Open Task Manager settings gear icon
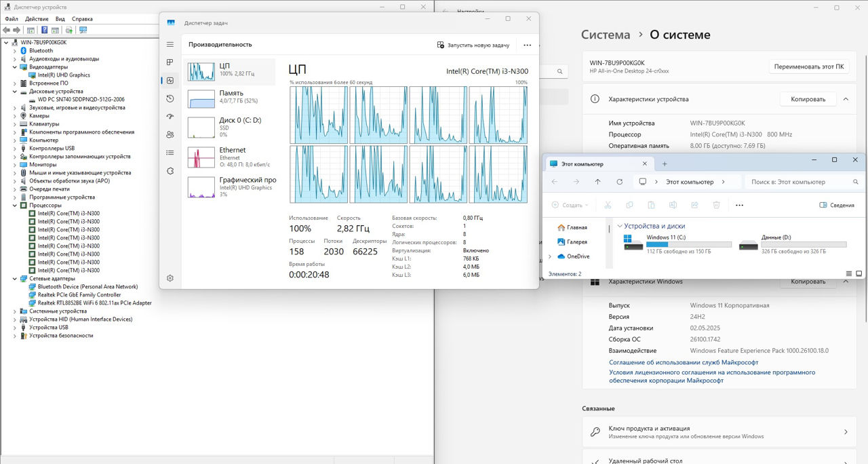Image resolution: width=868 pixels, height=464 pixels. tap(170, 278)
